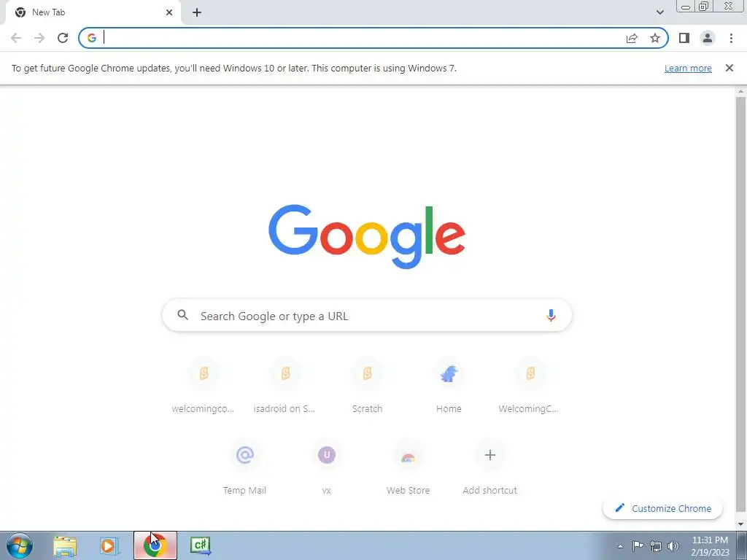Click Add shortcut plus tile
This screenshot has width=747, height=560.
(x=489, y=467)
